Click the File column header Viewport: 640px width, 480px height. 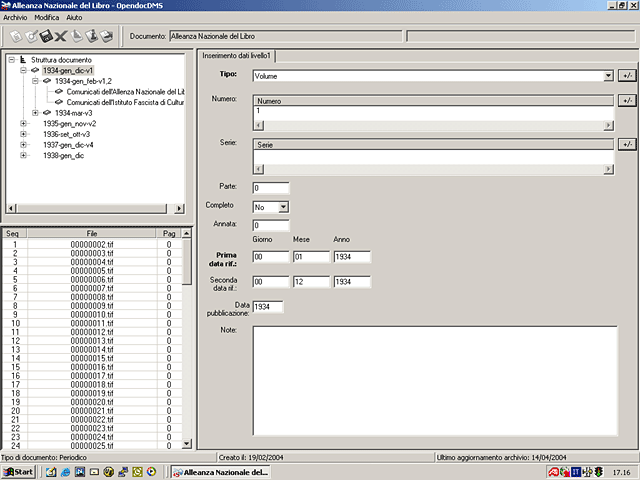point(92,233)
